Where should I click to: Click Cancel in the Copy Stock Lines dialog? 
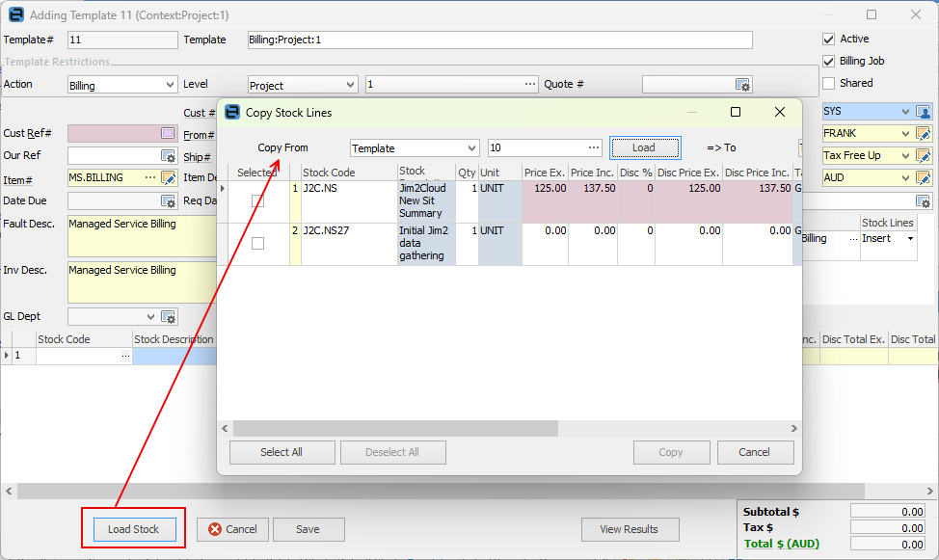tap(755, 452)
